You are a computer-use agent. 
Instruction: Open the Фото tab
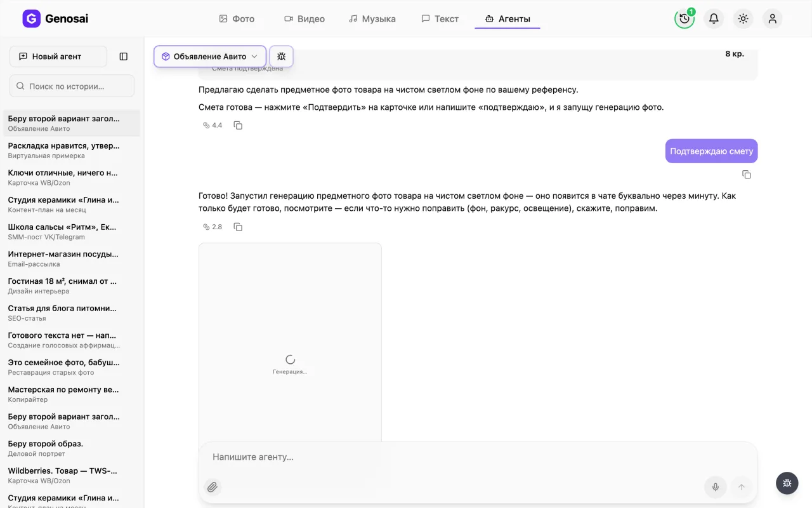(x=237, y=19)
